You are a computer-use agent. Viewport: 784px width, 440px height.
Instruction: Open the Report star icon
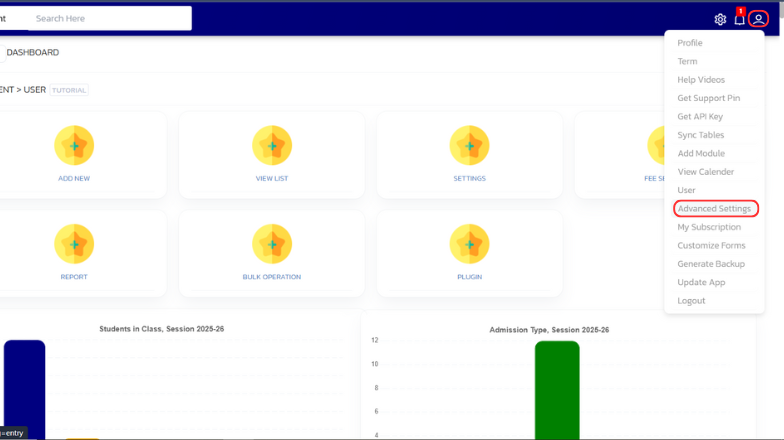[x=74, y=244]
